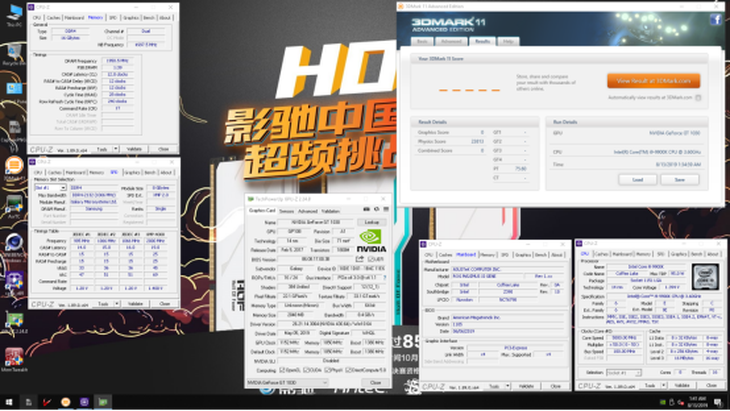Open the This PC desktop icon
Image resolution: width=730 pixels, height=411 pixels.
click(14, 14)
